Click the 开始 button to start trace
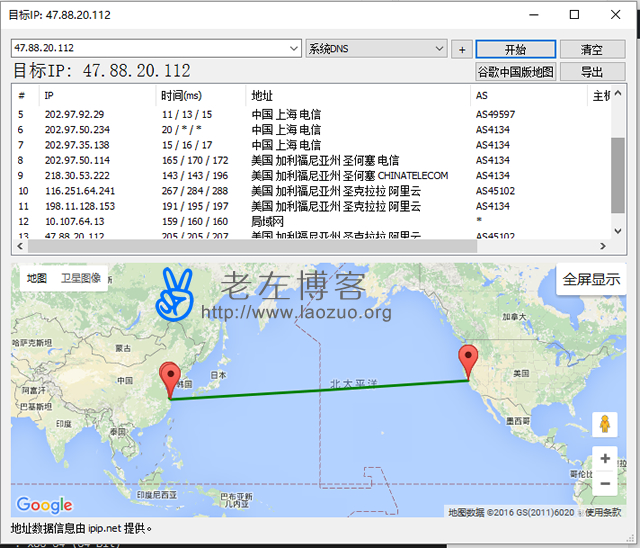640x548 pixels. (515, 49)
